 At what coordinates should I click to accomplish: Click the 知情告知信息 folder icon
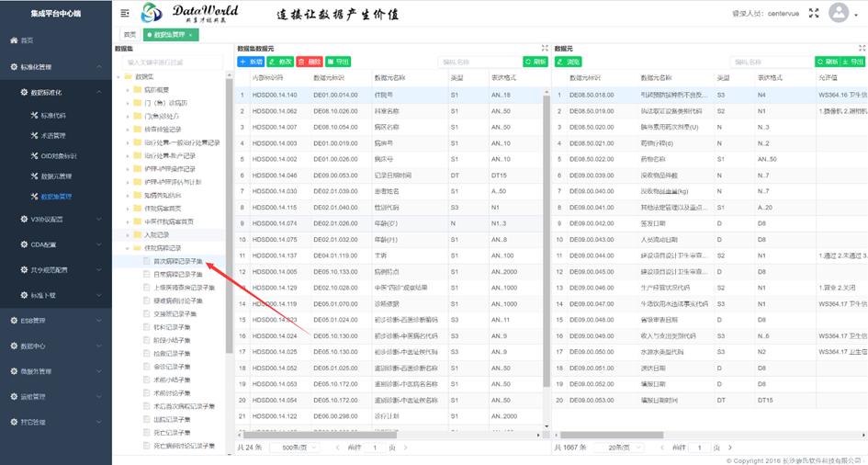(137, 196)
